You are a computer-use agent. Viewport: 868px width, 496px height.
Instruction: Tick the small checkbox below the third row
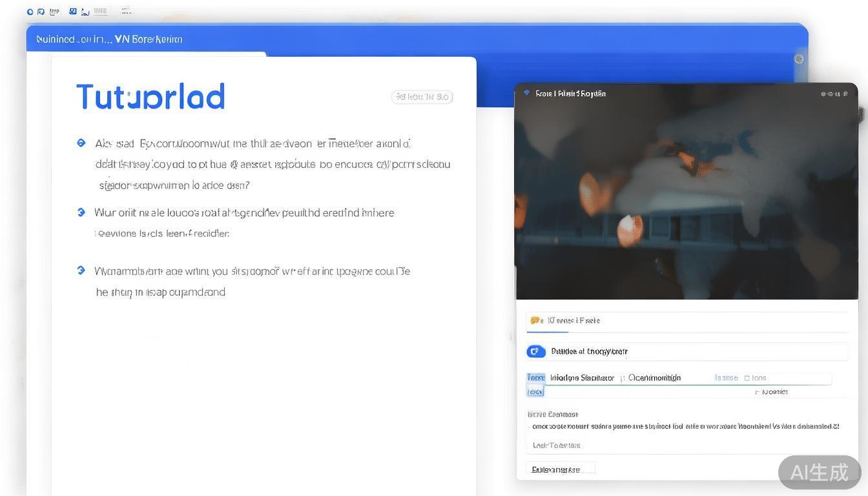[x=757, y=392]
